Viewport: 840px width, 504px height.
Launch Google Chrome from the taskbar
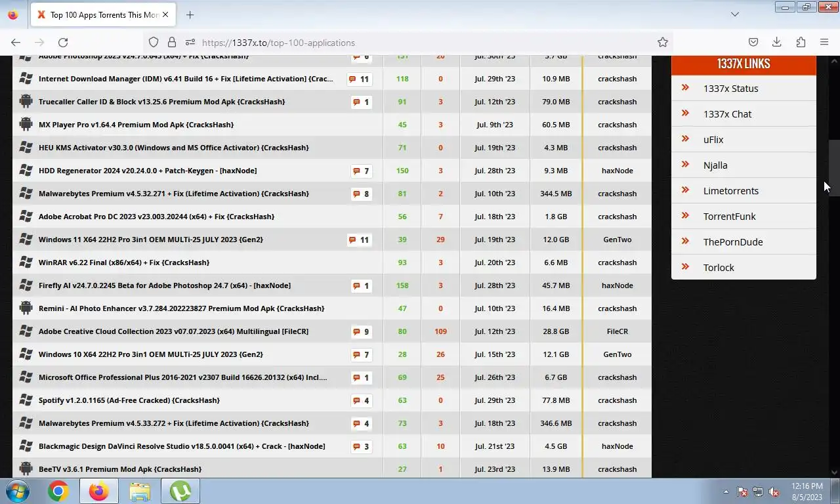click(58, 491)
